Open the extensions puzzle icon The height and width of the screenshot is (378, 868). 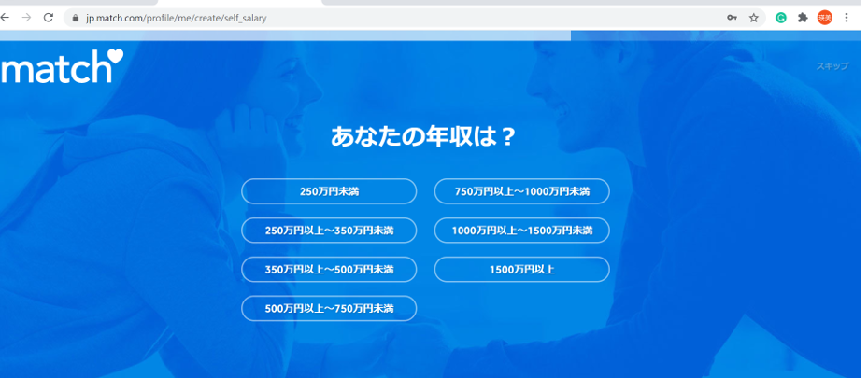click(803, 18)
